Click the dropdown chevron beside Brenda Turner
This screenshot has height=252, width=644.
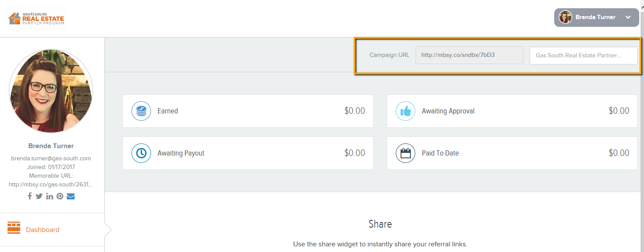(x=628, y=17)
